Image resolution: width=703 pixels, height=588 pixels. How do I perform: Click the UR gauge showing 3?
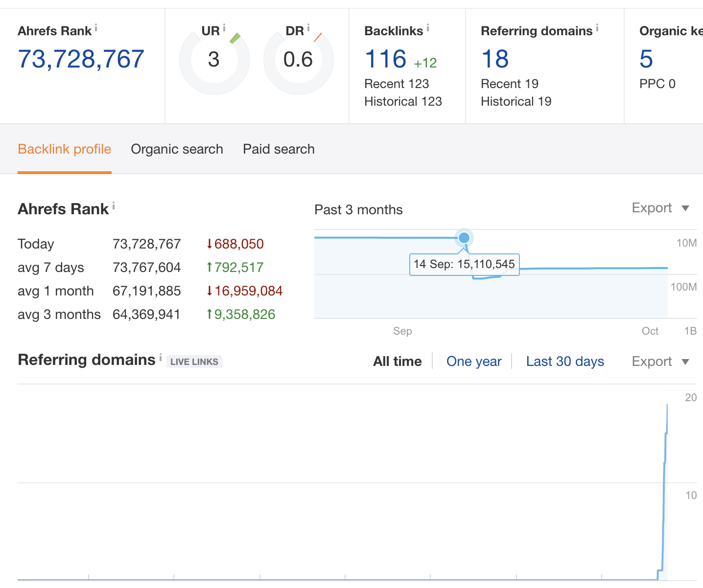coord(214,60)
